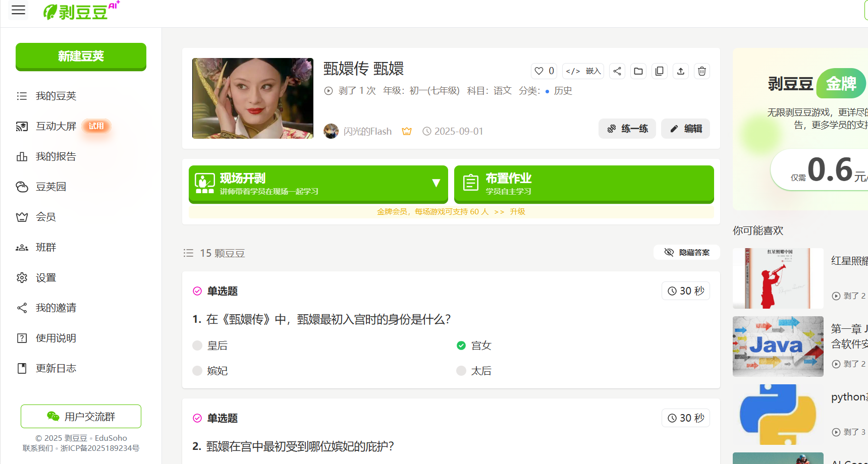Open the hamburger menu icon
Viewport: 868px width, 464px height.
click(x=18, y=10)
